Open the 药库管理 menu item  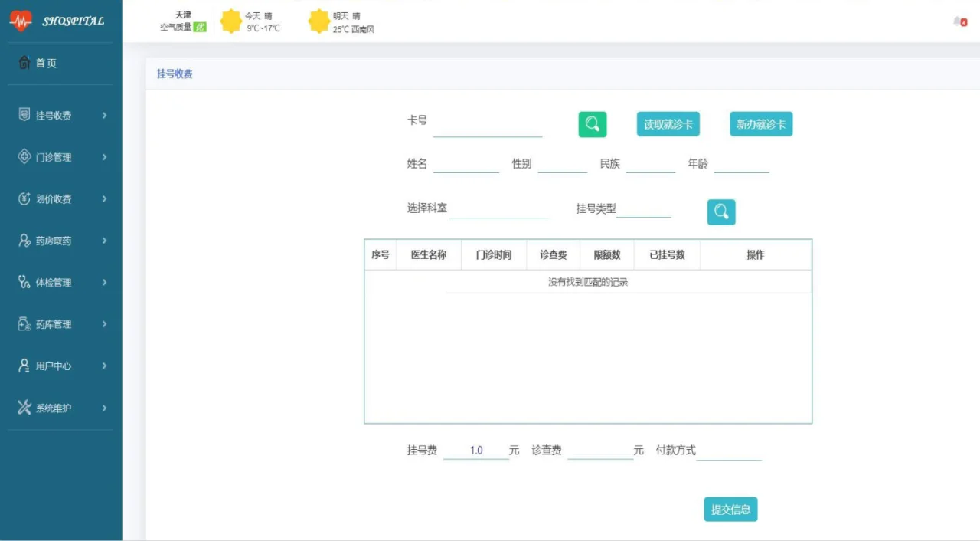[x=54, y=324]
